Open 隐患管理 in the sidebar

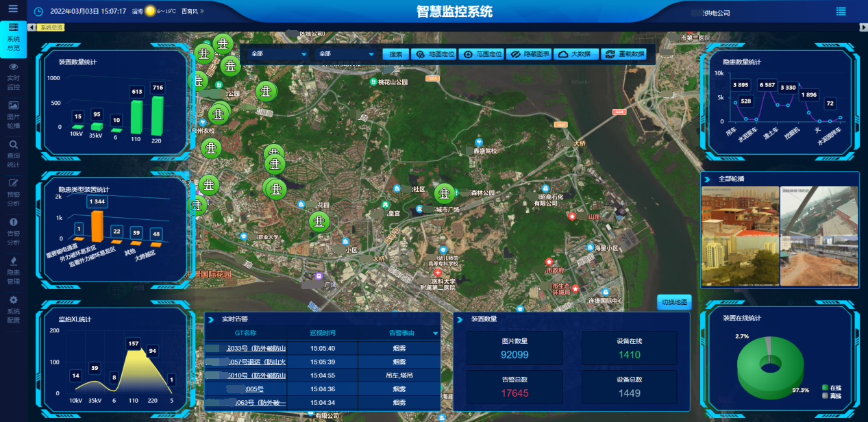[x=13, y=271]
